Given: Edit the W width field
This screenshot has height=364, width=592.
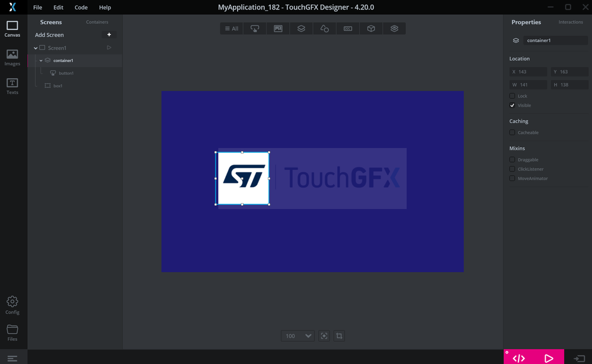Looking at the screenshot, I should 528,85.
